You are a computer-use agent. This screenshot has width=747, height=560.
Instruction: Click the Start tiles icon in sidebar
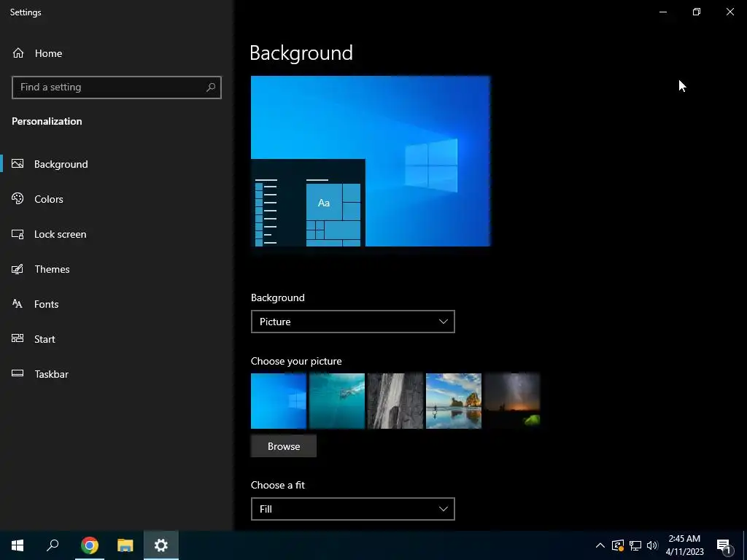(x=18, y=338)
